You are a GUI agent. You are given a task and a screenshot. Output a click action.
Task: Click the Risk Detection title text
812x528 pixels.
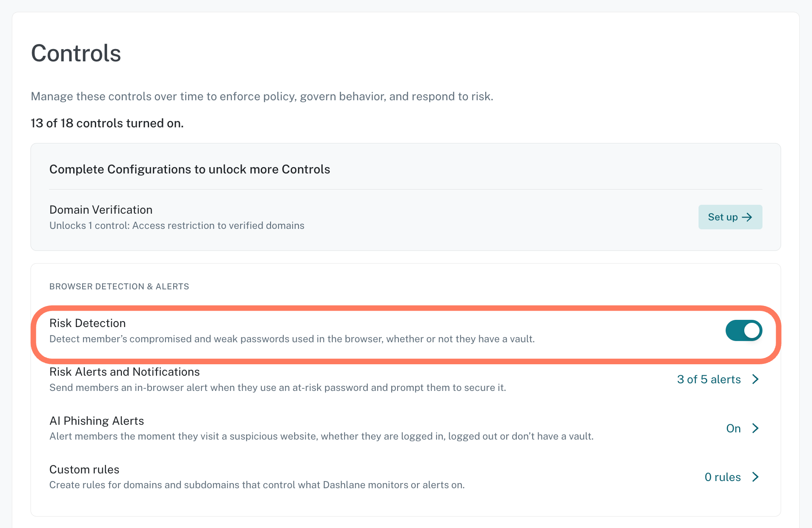click(88, 323)
